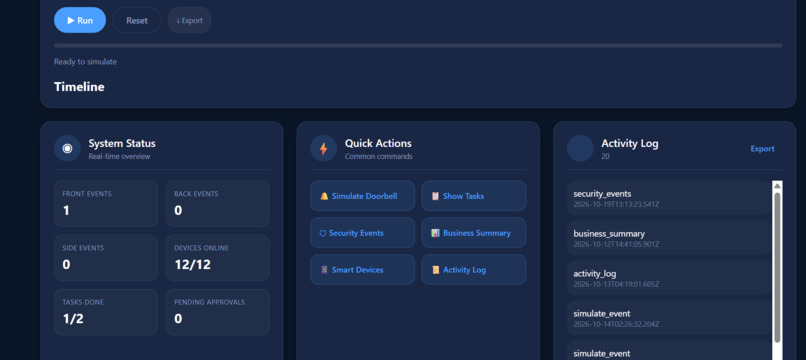Open Show Tasks quick action
This screenshot has width=806, height=360.
473,196
